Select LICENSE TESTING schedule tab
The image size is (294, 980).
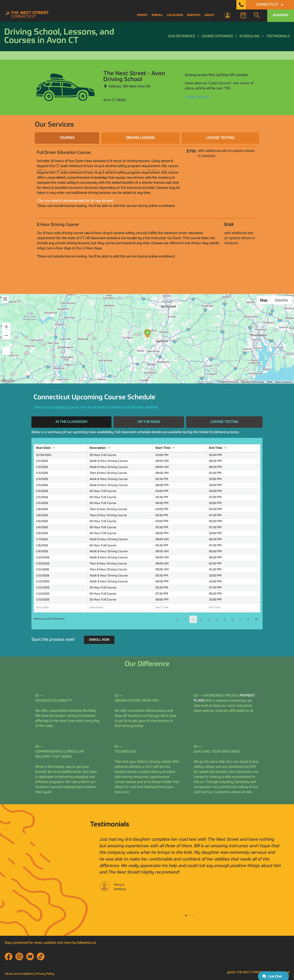[224, 422]
